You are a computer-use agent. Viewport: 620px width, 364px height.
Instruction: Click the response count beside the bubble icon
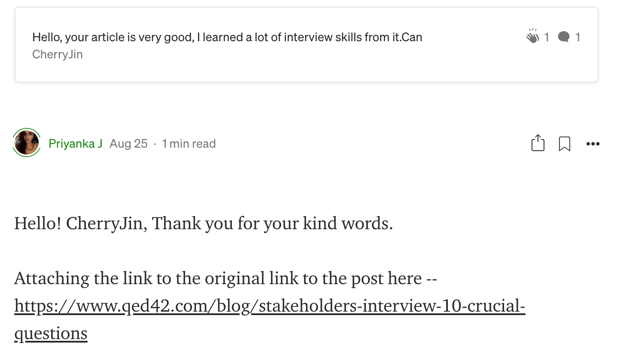(578, 37)
